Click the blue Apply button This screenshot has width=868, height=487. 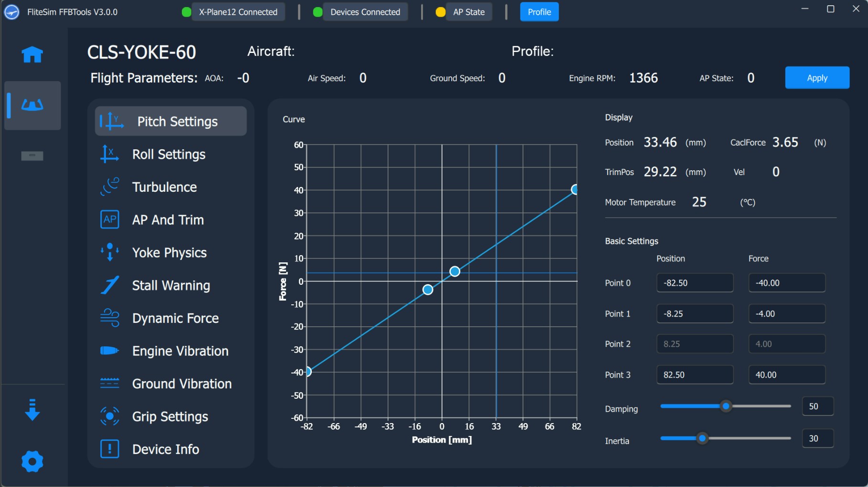pos(817,78)
